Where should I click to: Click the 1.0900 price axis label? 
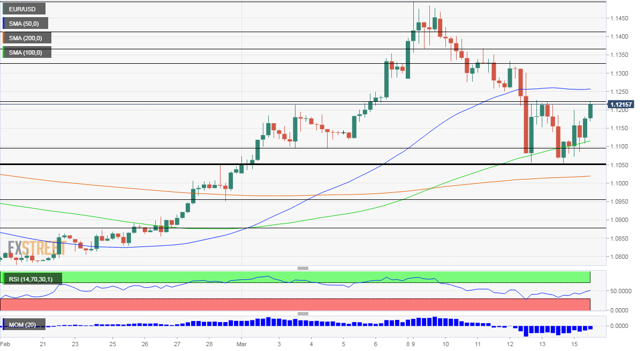point(619,220)
